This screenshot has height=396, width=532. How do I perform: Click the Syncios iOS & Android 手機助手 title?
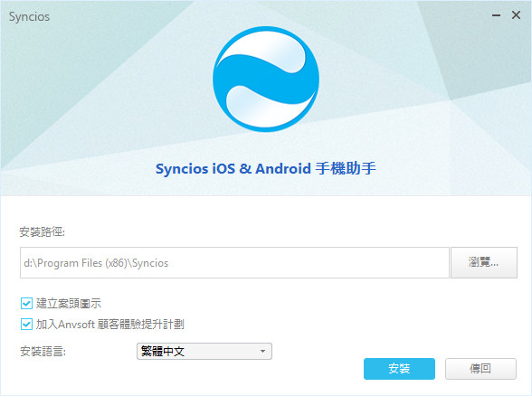click(x=266, y=168)
